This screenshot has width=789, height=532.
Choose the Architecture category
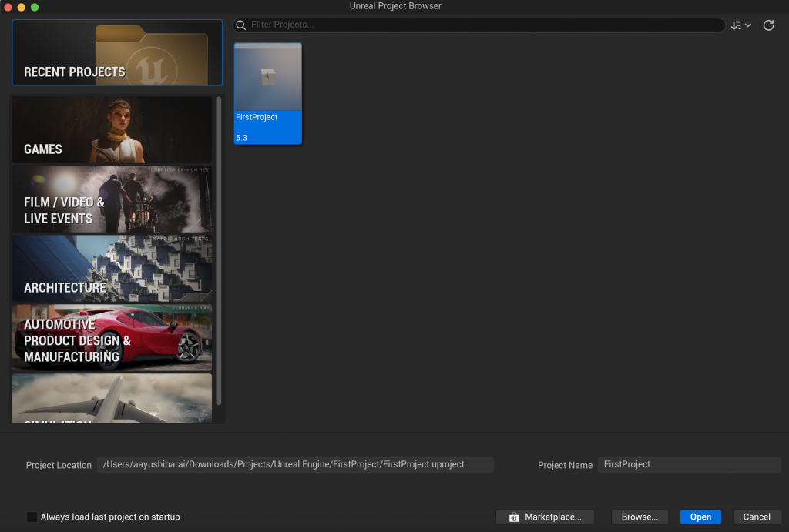112,269
